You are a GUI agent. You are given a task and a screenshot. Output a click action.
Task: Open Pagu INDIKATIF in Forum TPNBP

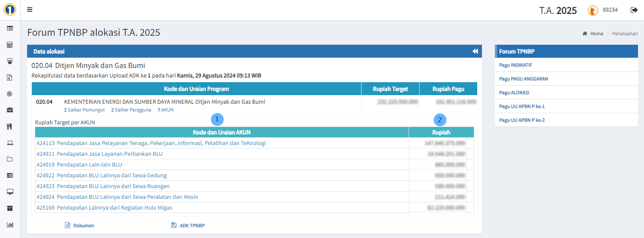[516, 65]
